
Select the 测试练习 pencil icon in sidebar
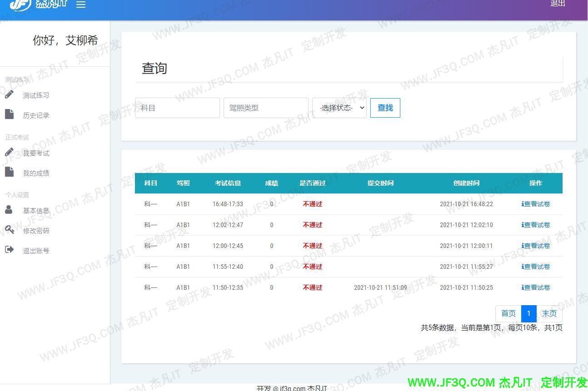[x=10, y=94]
